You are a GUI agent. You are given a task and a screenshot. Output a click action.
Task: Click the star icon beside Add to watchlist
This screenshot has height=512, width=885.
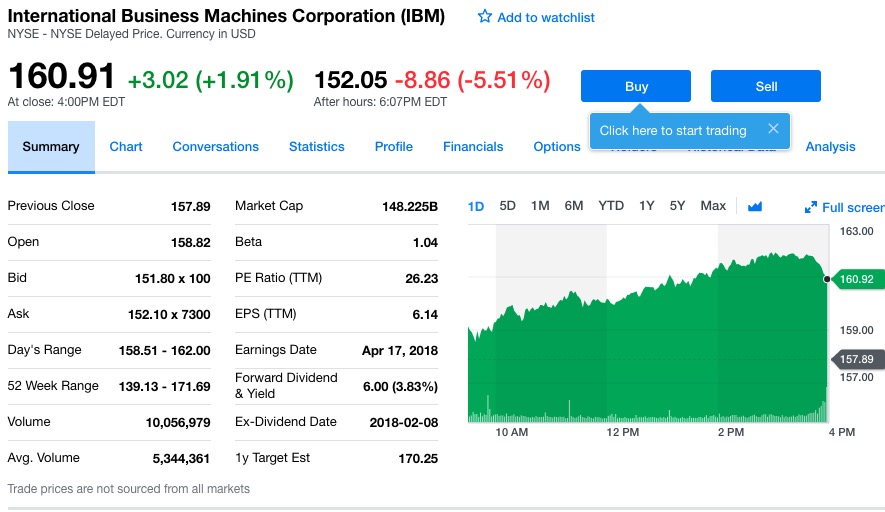tap(484, 16)
